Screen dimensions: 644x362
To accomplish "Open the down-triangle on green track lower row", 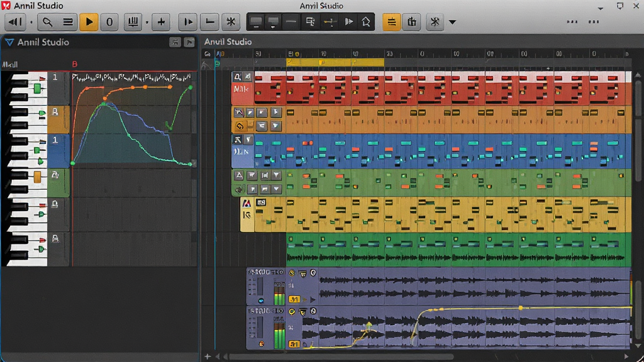I will 277,189.
